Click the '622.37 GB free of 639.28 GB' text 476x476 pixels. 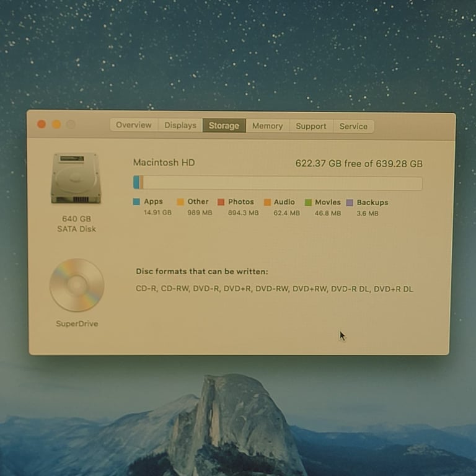pyautogui.click(x=359, y=164)
